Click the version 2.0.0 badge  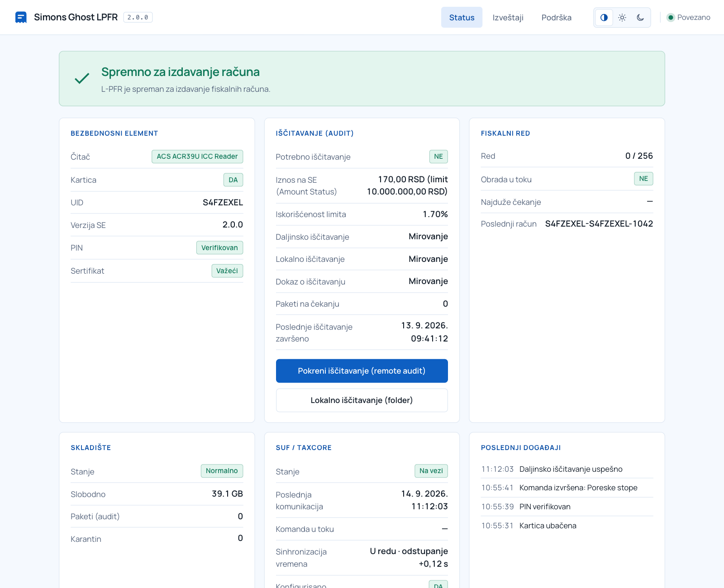[x=138, y=17]
